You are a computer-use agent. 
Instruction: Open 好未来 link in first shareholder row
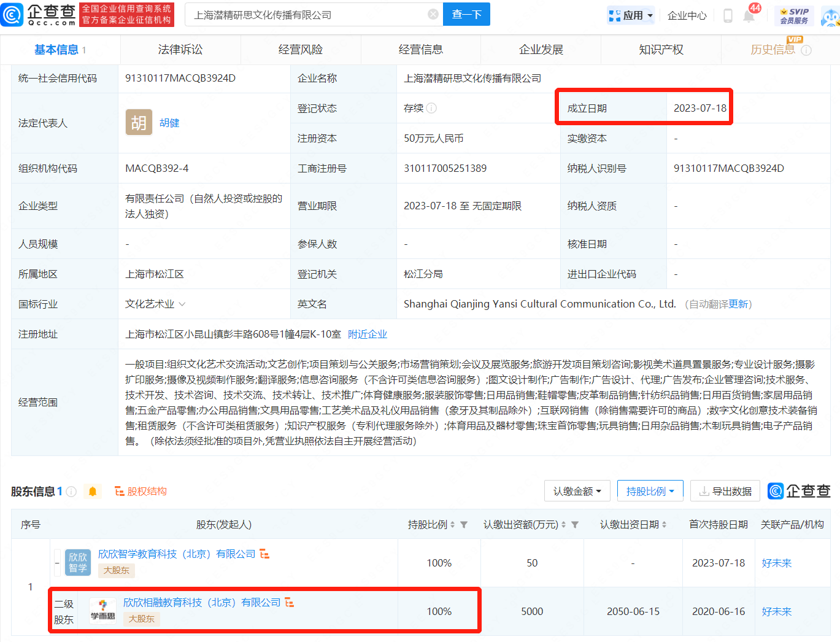tap(777, 563)
